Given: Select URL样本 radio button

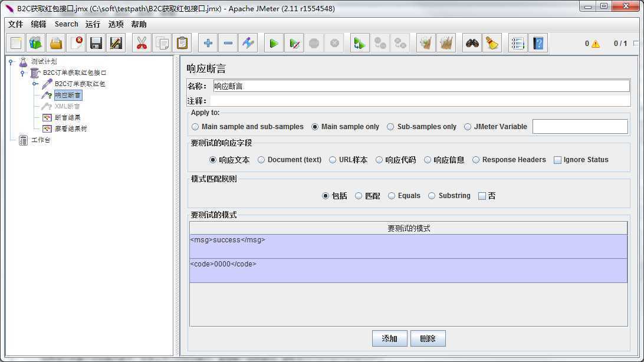Looking at the screenshot, I should tap(333, 160).
